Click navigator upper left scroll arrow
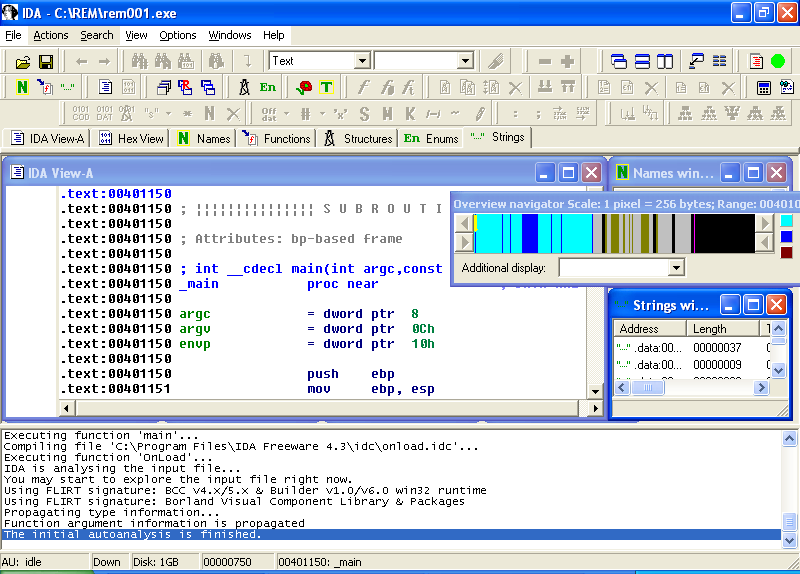The width and height of the screenshot is (800, 574). point(464,223)
